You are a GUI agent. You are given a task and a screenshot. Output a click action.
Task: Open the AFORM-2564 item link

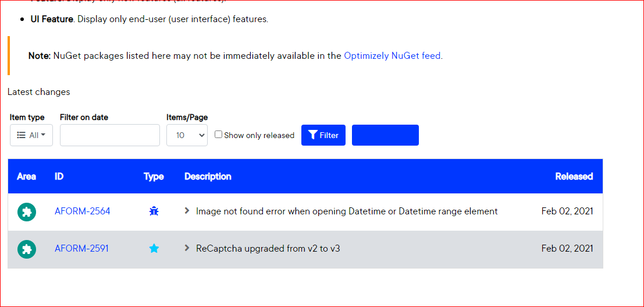click(x=82, y=211)
